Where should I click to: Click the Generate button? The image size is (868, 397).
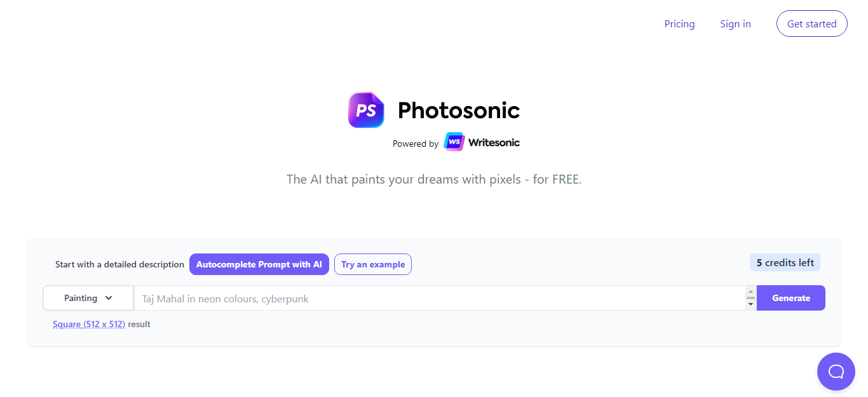790,297
